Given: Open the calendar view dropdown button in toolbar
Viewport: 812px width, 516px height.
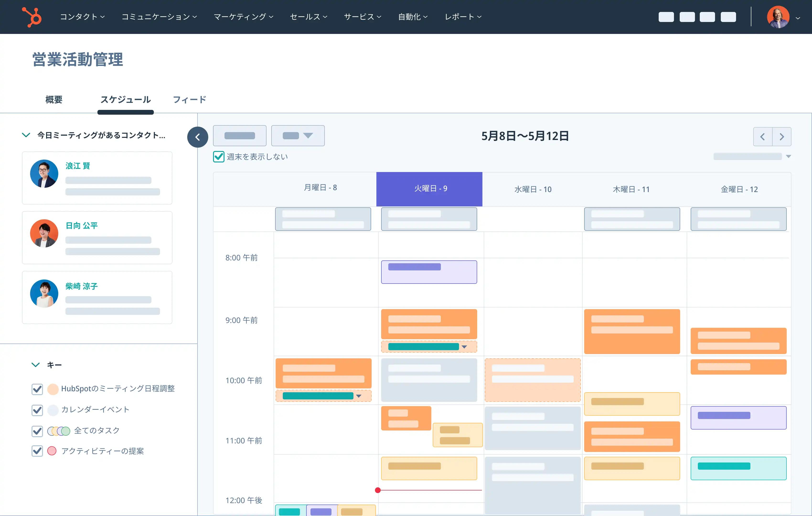Looking at the screenshot, I should coord(298,136).
